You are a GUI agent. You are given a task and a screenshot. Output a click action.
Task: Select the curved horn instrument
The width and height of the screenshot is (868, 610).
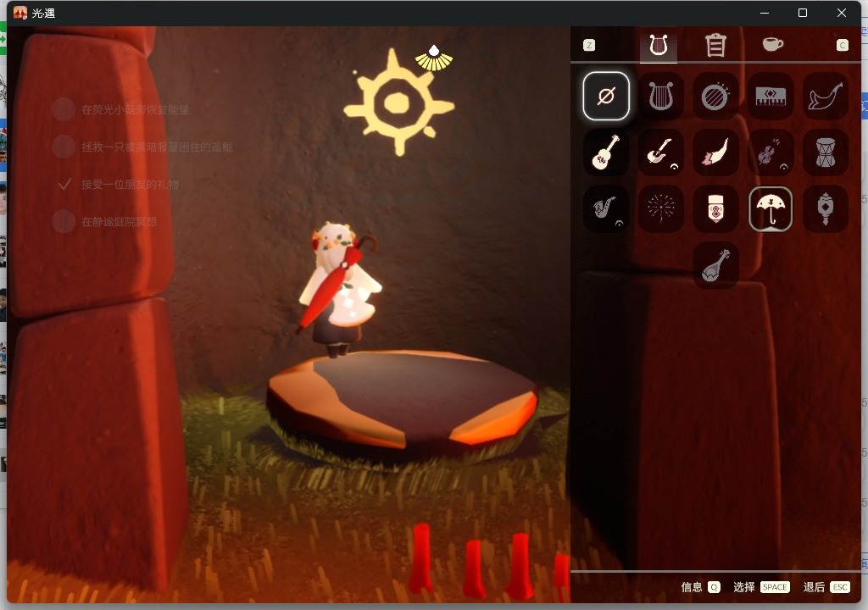825,97
